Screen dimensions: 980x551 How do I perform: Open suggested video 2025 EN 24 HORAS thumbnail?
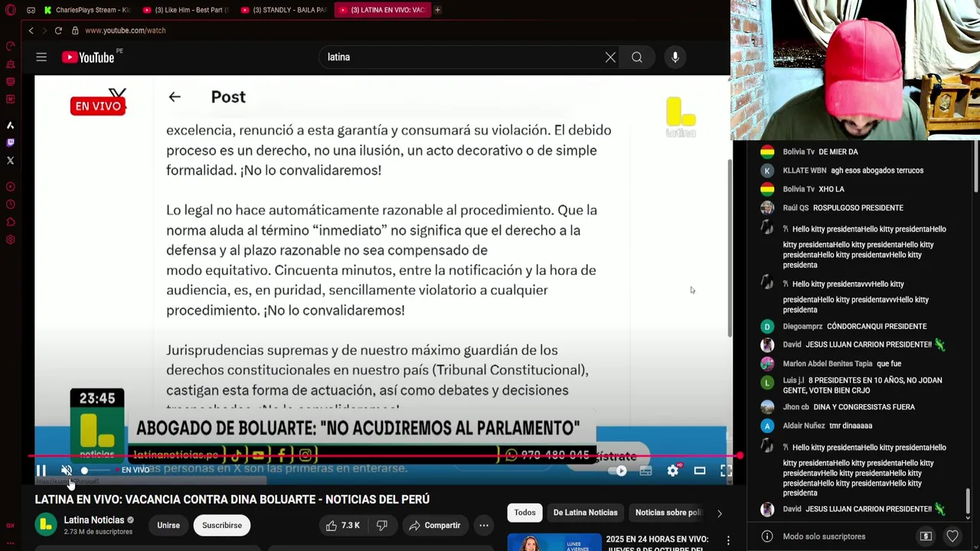coord(554,543)
